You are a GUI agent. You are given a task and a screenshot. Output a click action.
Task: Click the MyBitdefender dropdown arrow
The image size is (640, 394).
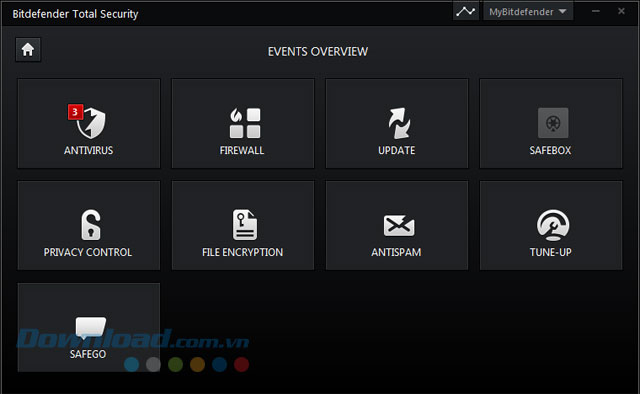tap(562, 11)
